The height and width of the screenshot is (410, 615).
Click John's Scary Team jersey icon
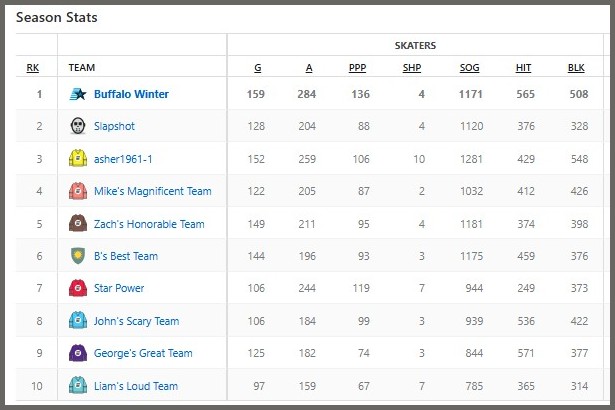coord(78,321)
